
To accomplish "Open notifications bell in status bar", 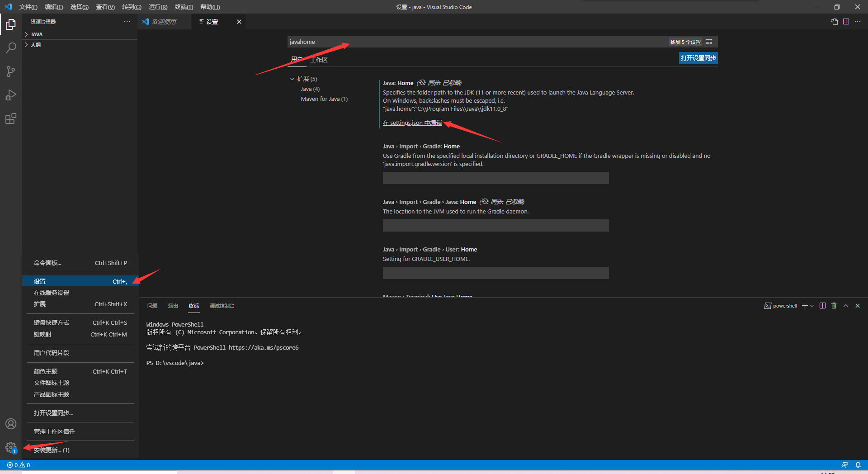I will tap(858, 465).
